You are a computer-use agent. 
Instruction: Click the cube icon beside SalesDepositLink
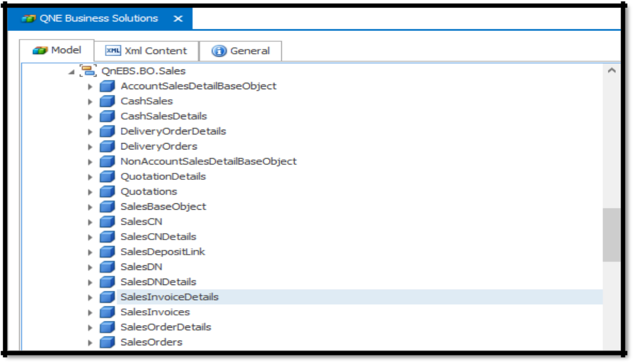[x=107, y=251]
